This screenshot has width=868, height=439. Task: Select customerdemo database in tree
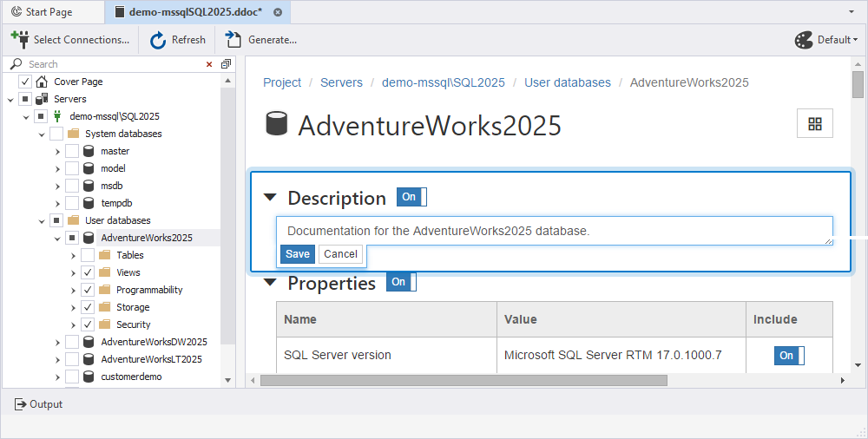131,377
